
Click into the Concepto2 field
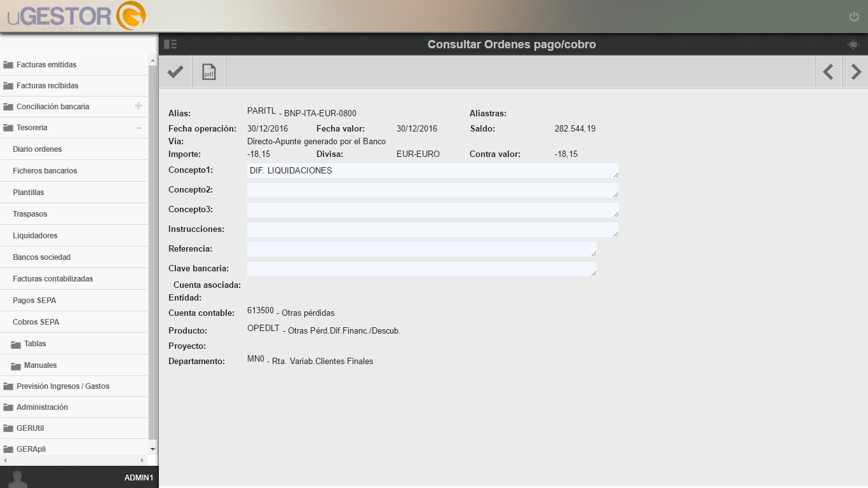tap(433, 190)
